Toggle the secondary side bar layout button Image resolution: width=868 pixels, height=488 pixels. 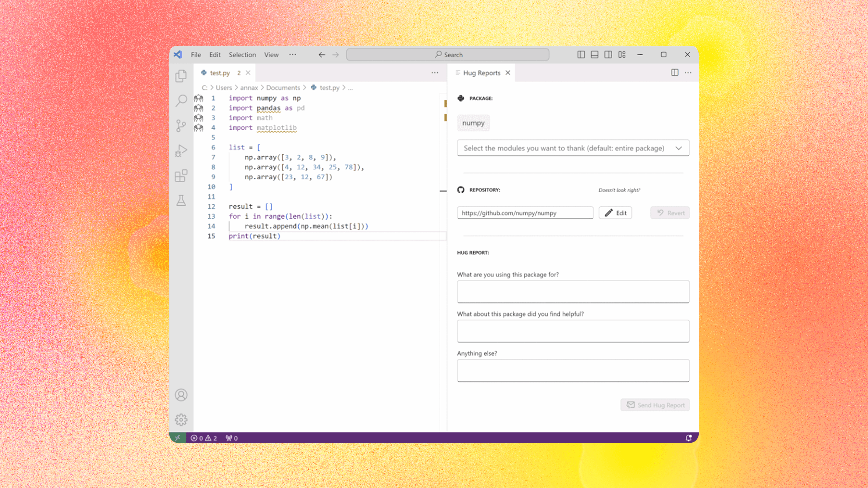pos(608,55)
